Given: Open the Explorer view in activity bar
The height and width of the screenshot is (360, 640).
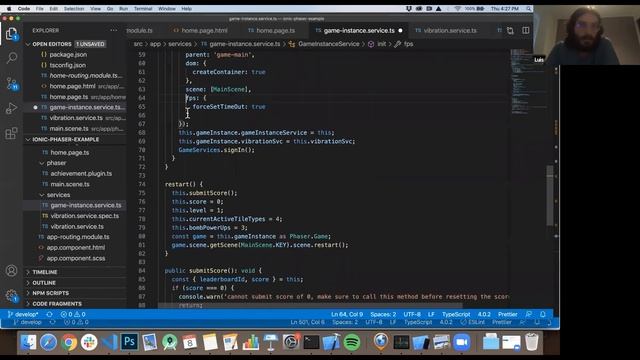Looking at the screenshot, I should (x=11, y=34).
